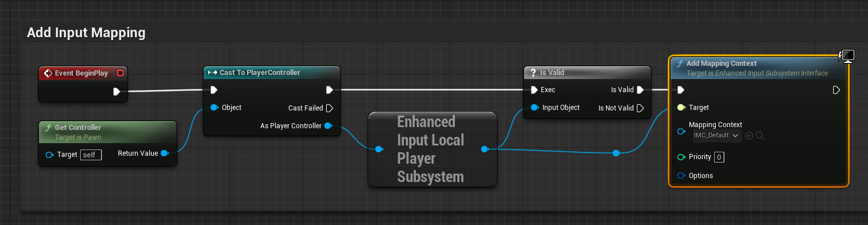868x225 pixels.
Task: Open the IMC_Default mapping context dropdown
Action: [x=716, y=136]
